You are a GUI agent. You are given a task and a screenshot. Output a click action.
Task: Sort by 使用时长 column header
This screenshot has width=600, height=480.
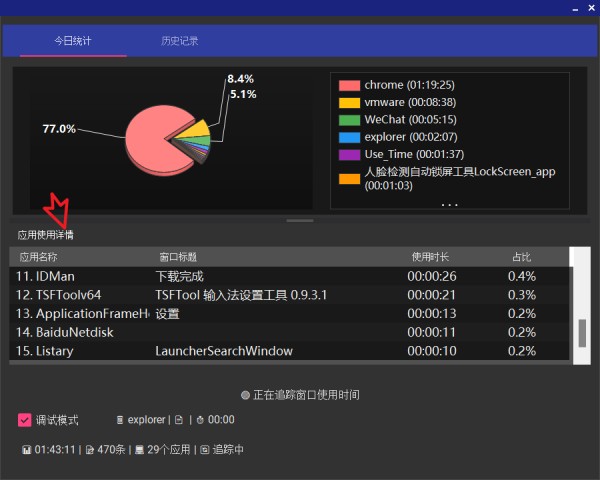pos(432,257)
